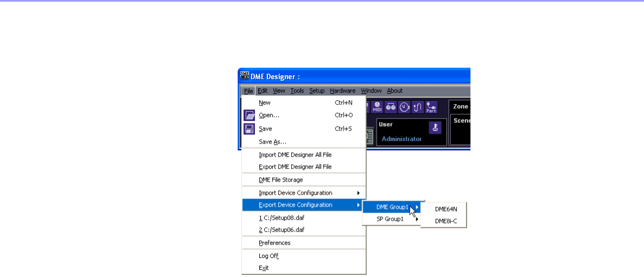Open the Edit menu

click(x=262, y=91)
